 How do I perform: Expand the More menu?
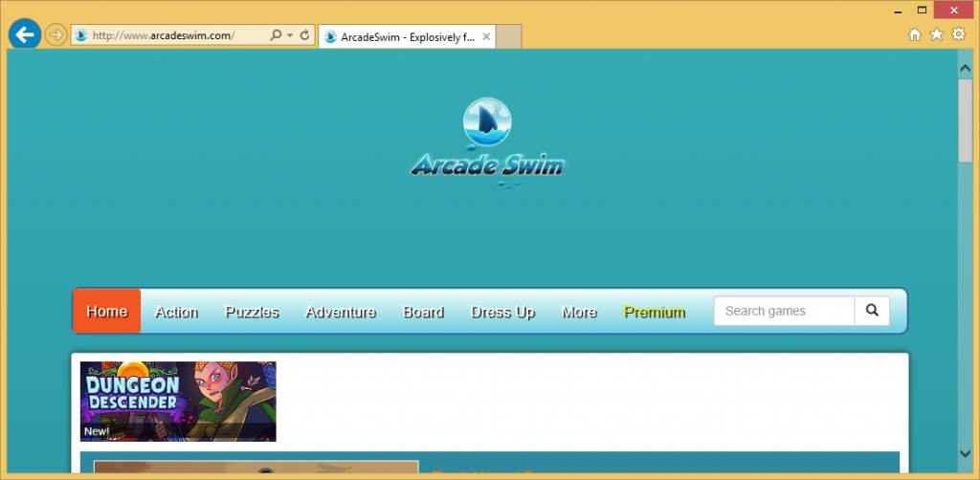tap(579, 312)
